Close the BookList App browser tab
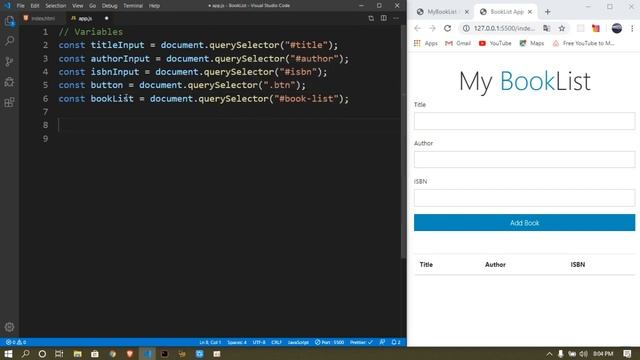Viewport: 640px width, 360px height. [530, 12]
